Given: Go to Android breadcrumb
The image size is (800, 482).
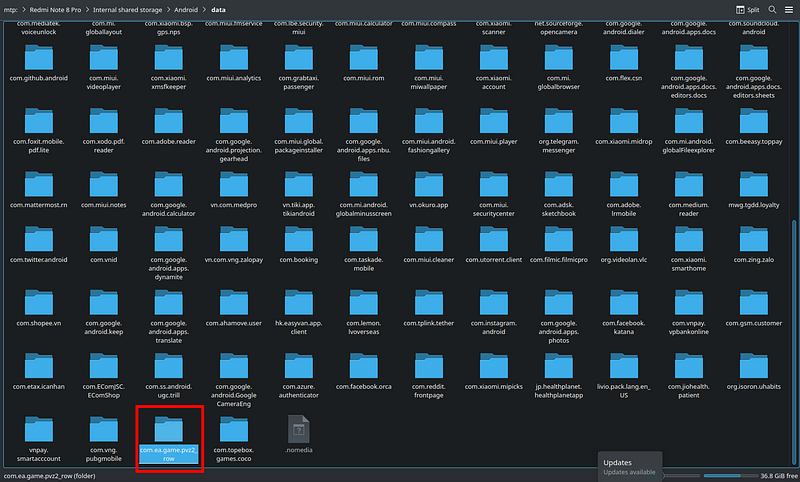Looking at the screenshot, I should [x=186, y=10].
